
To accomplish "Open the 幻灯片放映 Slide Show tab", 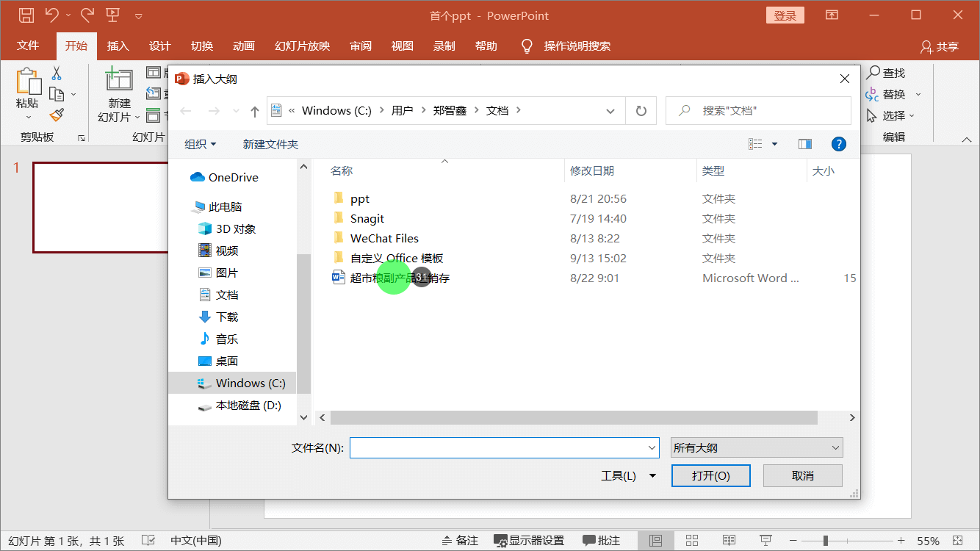I will pyautogui.click(x=302, y=46).
